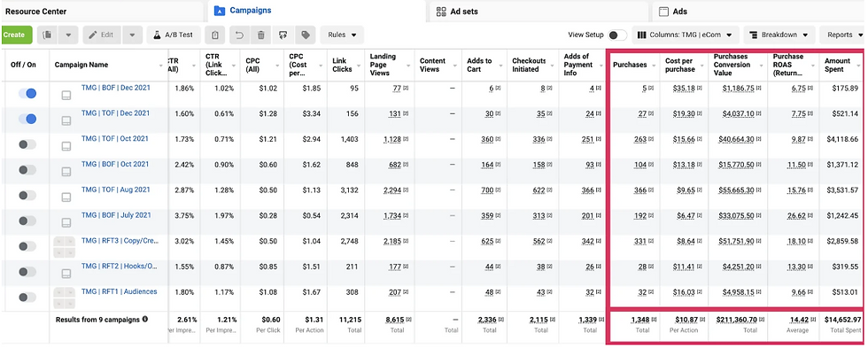Click Cost per purchase column header
Image resolution: width=868 pixels, height=348 pixels.
pyautogui.click(x=680, y=65)
